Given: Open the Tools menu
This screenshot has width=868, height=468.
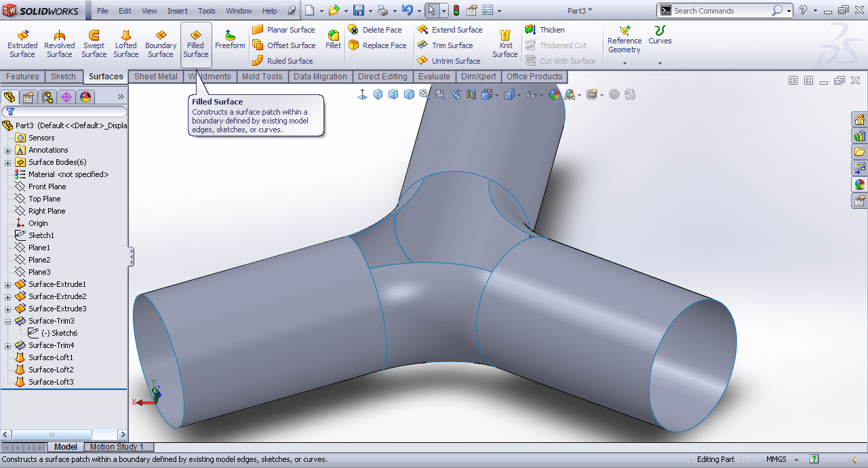Looking at the screenshot, I should click(207, 11).
